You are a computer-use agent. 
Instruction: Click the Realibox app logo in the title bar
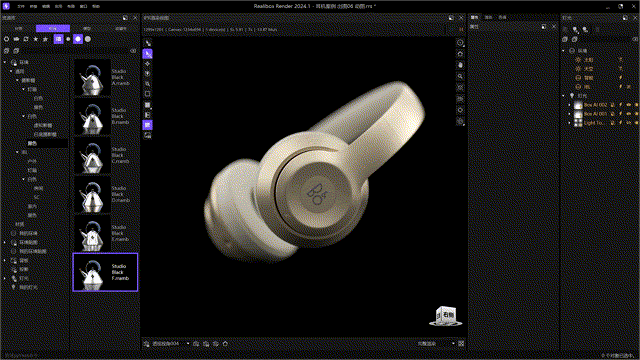coord(6,6)
